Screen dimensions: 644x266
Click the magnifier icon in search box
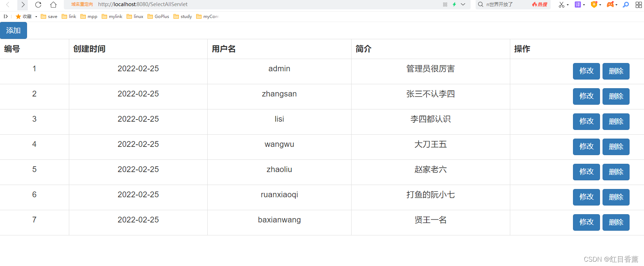481,4
